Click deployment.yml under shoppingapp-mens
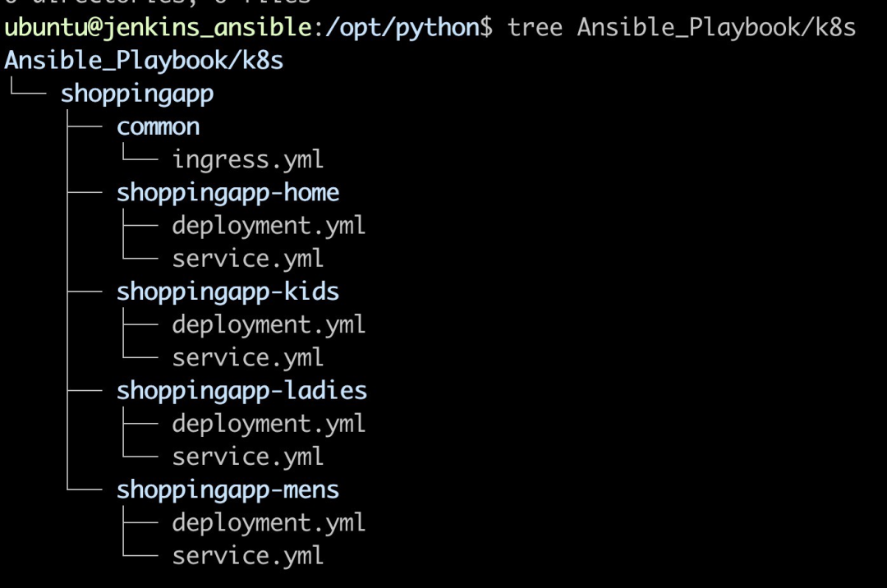The height and width of the screenshot is (588, 887). point(269,523)
